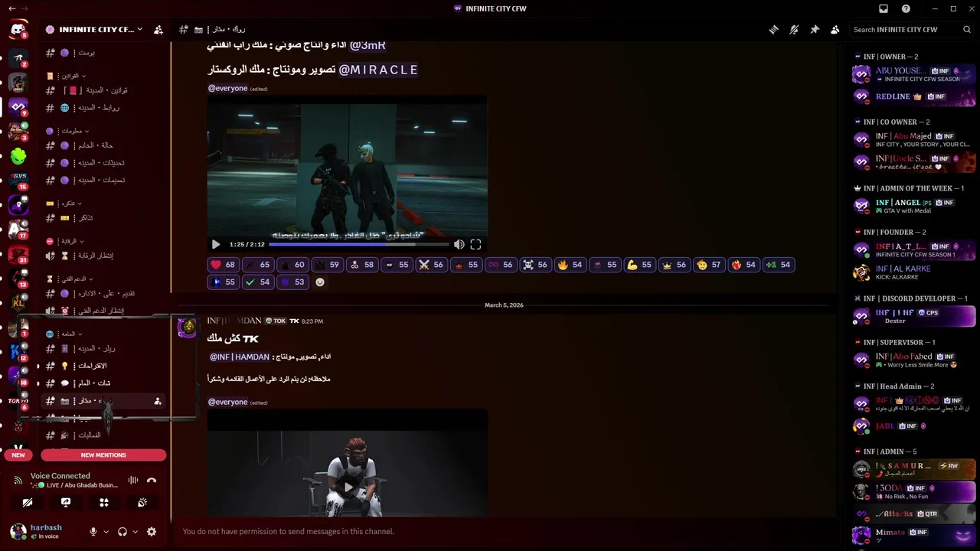
Task: Open the soundboard button
Action: [x=142, y=503]
